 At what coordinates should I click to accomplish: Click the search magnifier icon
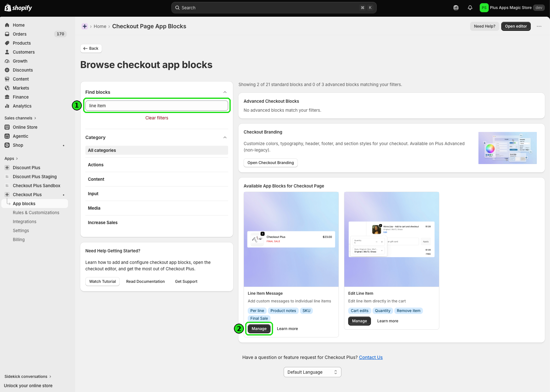[177, 8]
